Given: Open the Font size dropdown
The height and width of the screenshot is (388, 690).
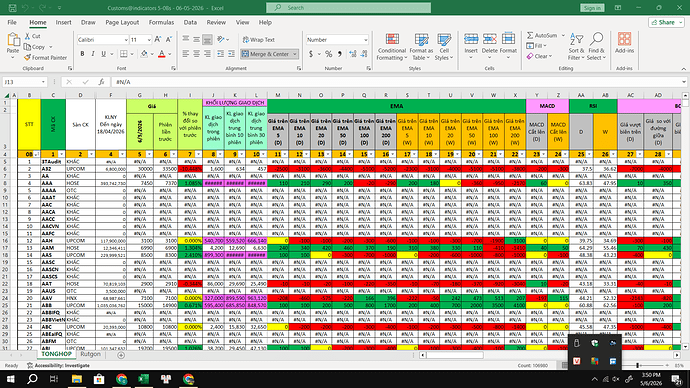Looking at the screenshot, I should (149, 40).
